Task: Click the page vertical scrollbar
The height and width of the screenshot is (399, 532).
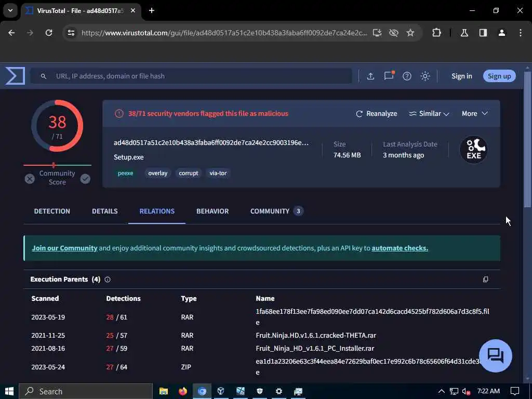Action: 527,139
